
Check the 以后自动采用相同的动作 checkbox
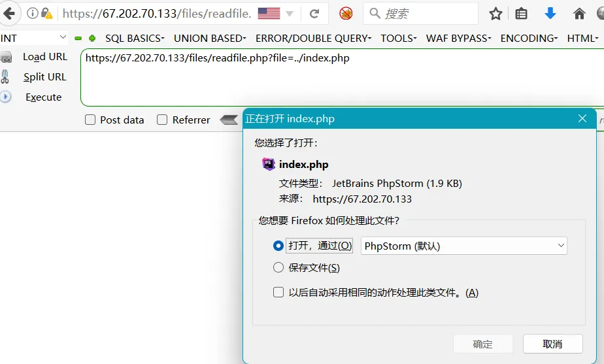[278, 292]
